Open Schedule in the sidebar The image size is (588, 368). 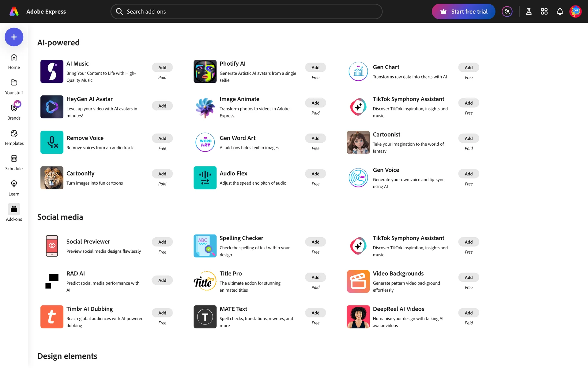click(x=14, y=163)
